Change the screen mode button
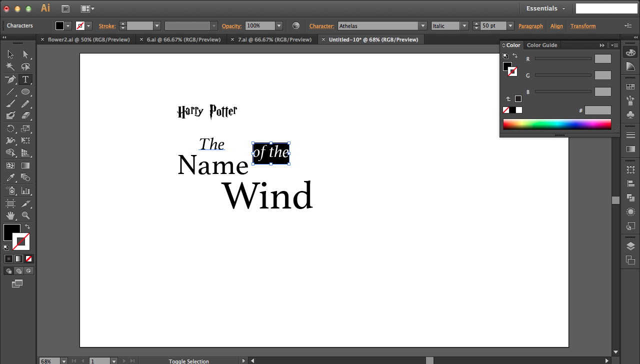 coord(17,283)
